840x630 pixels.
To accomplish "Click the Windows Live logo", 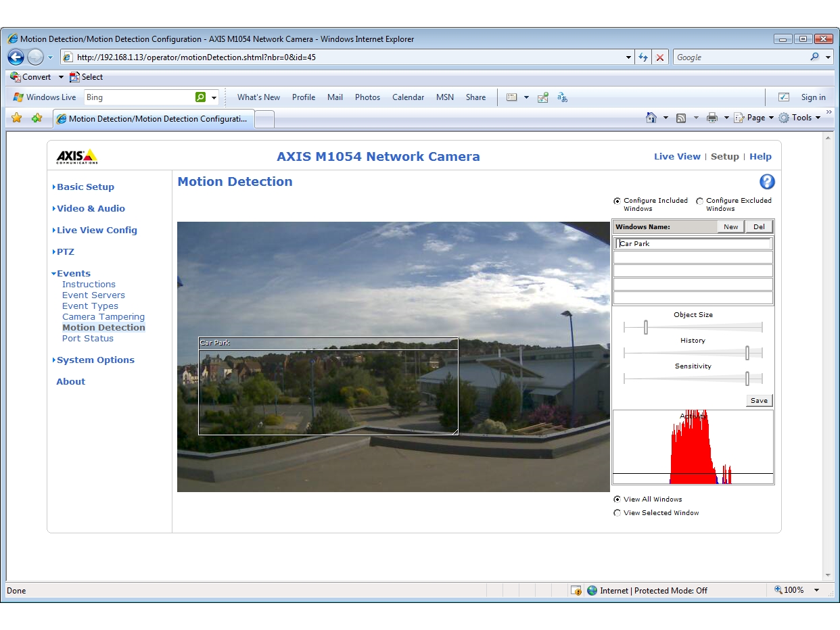I will (x=18, y=97).
